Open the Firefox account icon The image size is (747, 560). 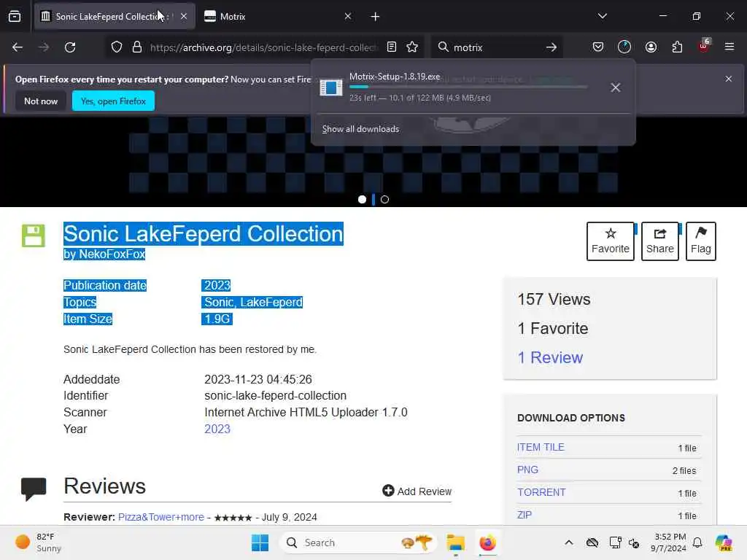[x=651, y=47]
